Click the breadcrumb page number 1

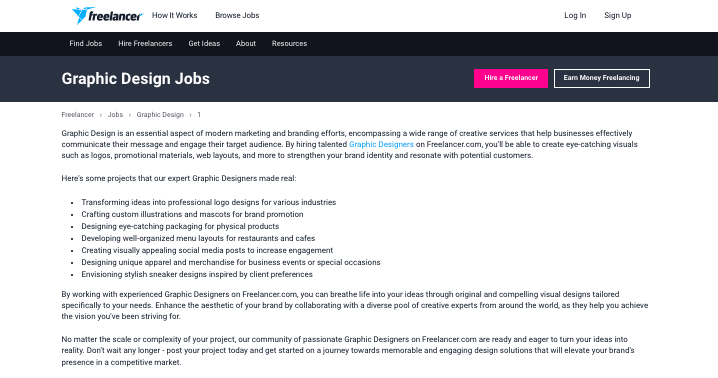199,115
